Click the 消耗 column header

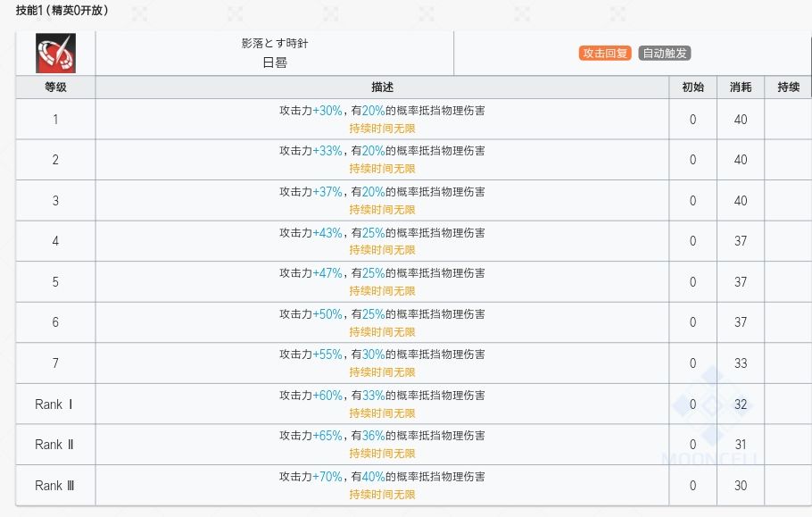[741, 87]
